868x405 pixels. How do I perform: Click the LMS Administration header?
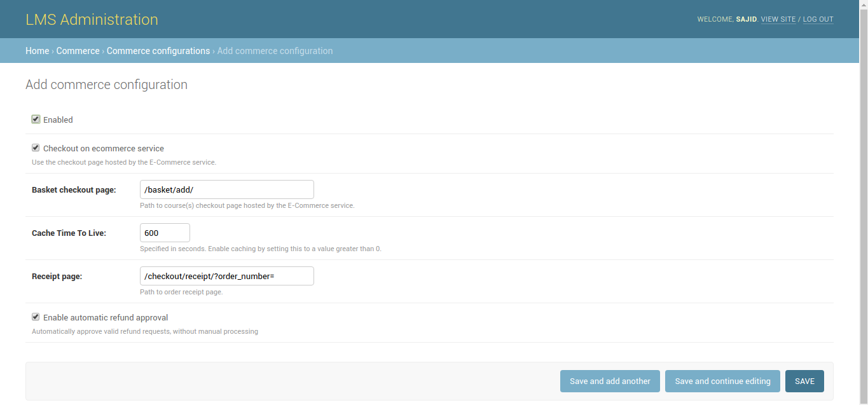(x=92, y=19)
